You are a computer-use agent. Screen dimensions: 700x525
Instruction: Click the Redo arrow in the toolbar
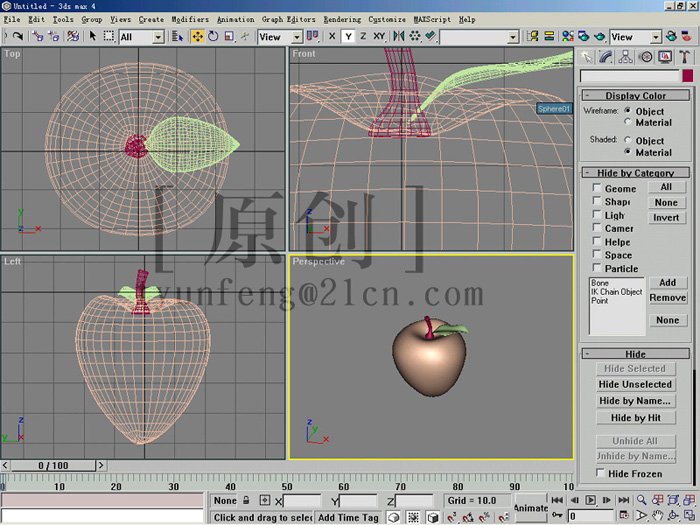tap(18, 36)
